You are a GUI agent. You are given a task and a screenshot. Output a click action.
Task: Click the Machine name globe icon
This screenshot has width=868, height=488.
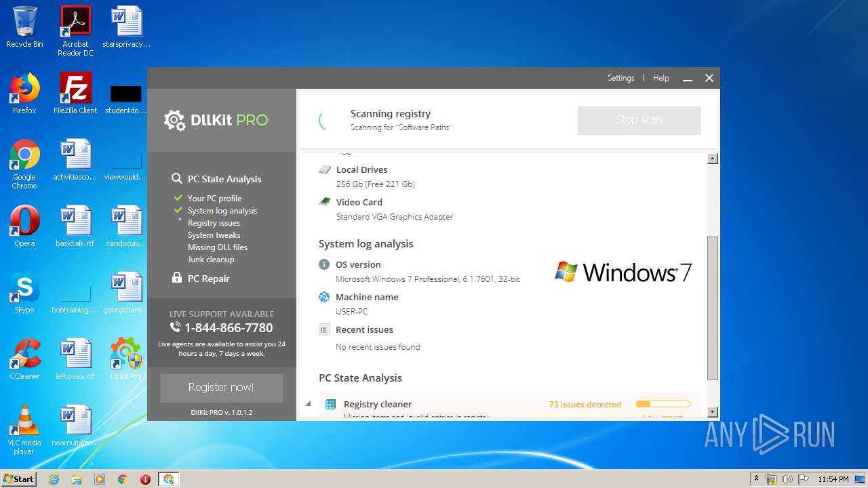(324, 297)
